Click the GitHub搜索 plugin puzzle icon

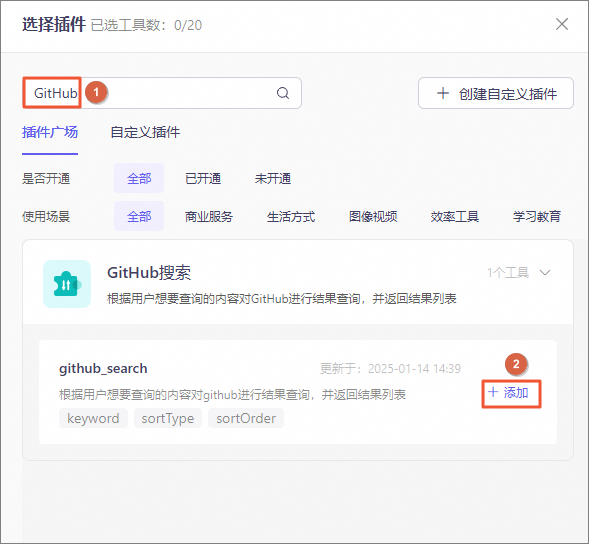67,284
